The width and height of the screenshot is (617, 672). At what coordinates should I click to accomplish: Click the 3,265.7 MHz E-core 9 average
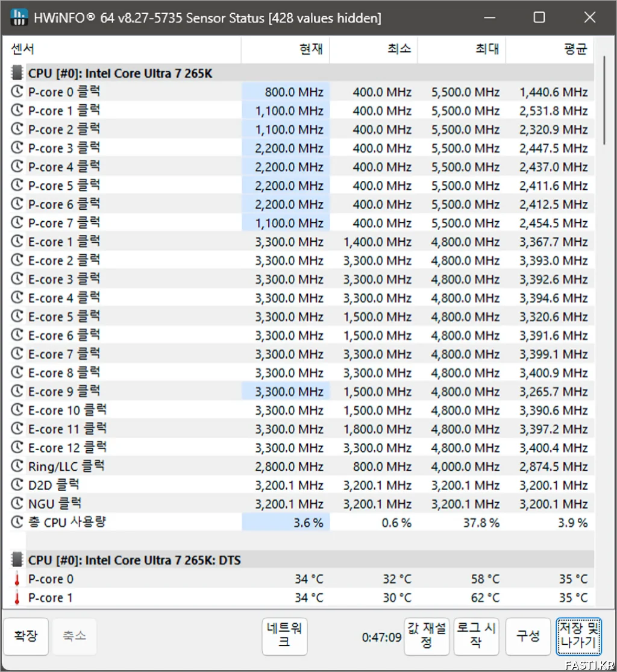coord(554,391)
